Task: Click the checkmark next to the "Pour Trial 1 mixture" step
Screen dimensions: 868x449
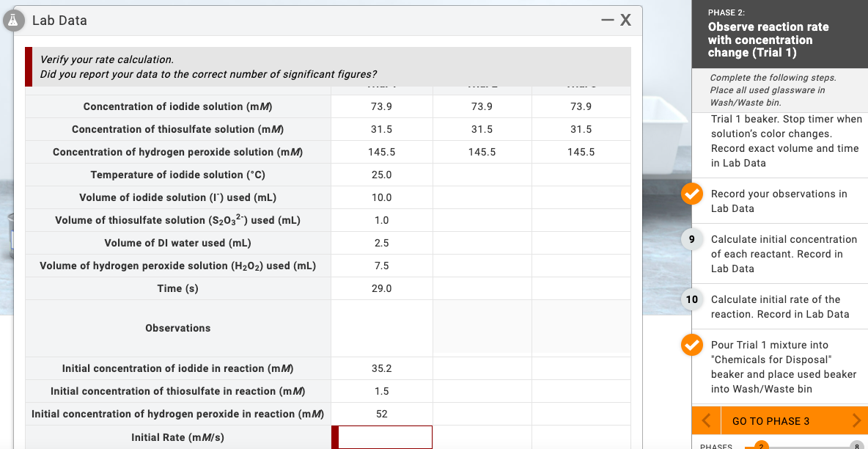Action: click(692, 346)
